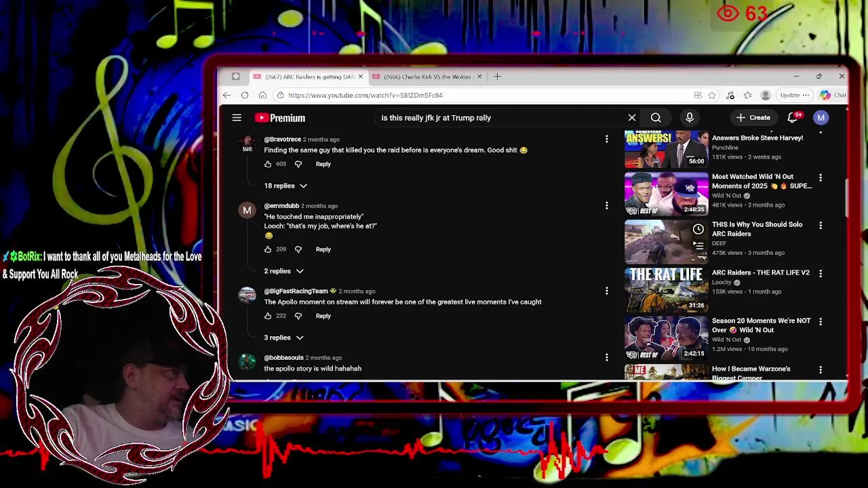This screenshot has height=488, width=868.
Task: Open the browser media control icon
Action: tap(730, 95)
